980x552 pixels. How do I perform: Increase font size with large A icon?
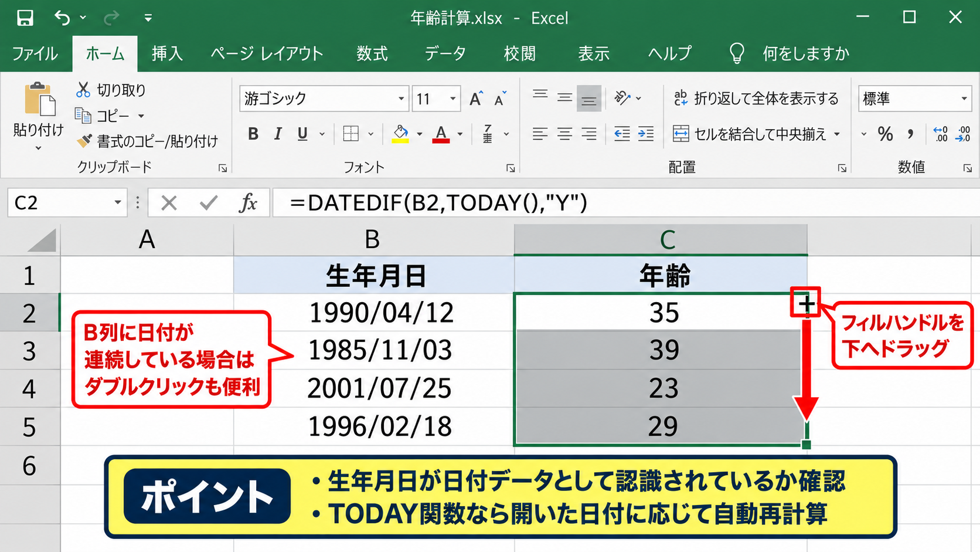coord(477,99)
